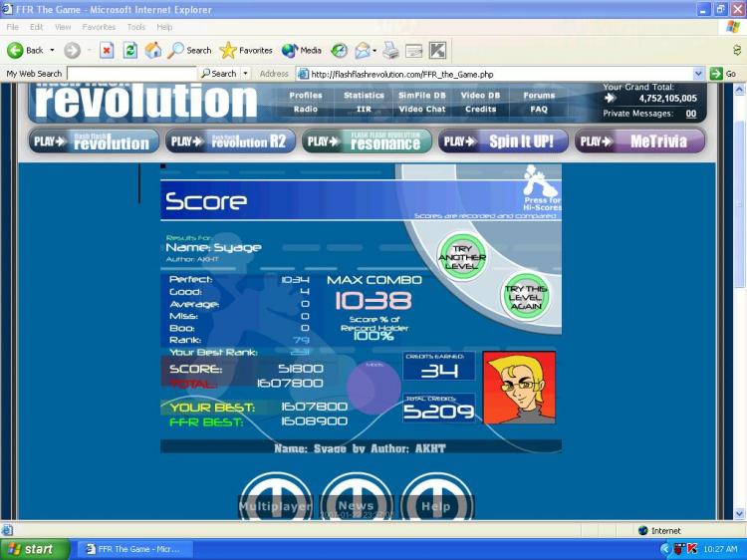Click the IE Back arrow icon

pos(15,50)
